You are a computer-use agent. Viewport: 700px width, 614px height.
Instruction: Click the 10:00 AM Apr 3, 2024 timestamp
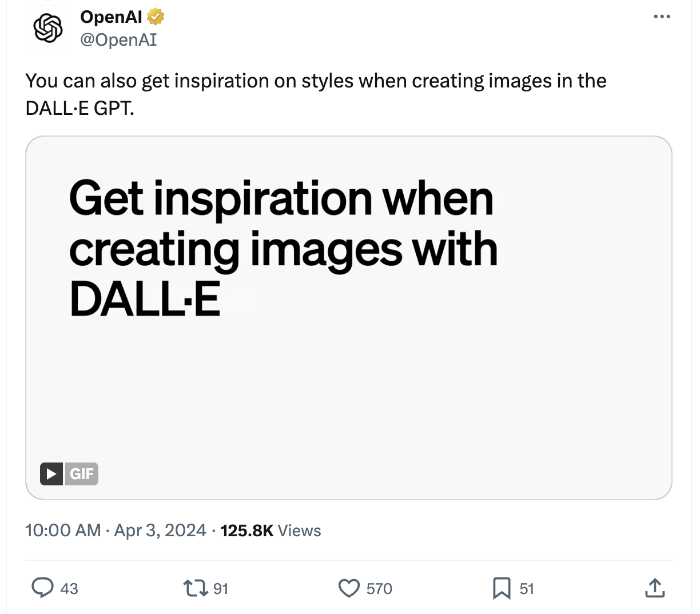coord(116,531)
